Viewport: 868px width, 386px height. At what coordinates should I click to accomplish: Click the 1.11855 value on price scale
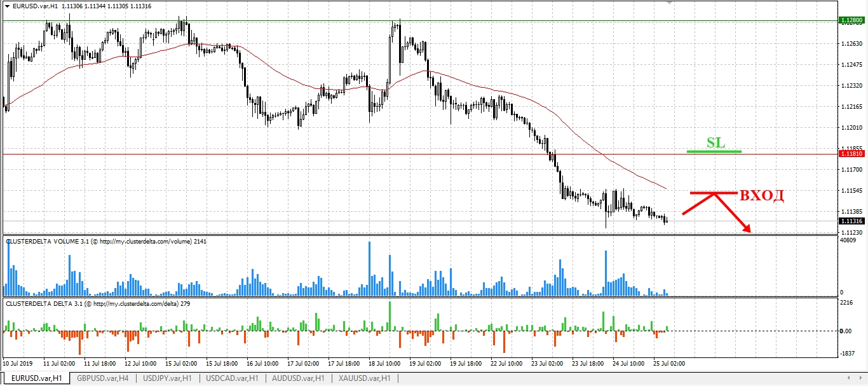coord(851,148)
